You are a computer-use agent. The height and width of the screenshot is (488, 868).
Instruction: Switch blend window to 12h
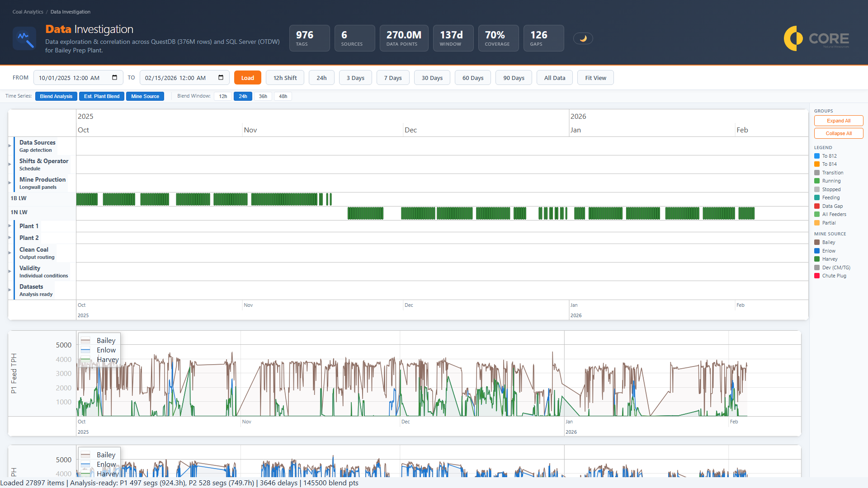(223, 96)
